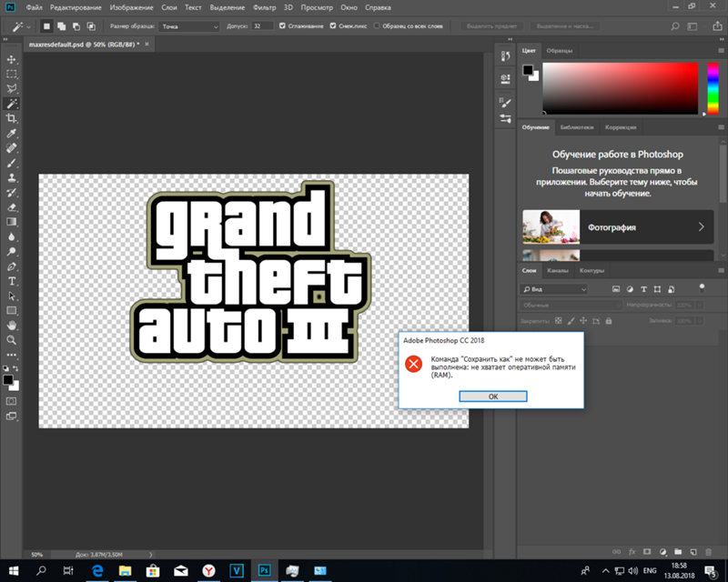Open the Изображение menu

click(131, 7)
